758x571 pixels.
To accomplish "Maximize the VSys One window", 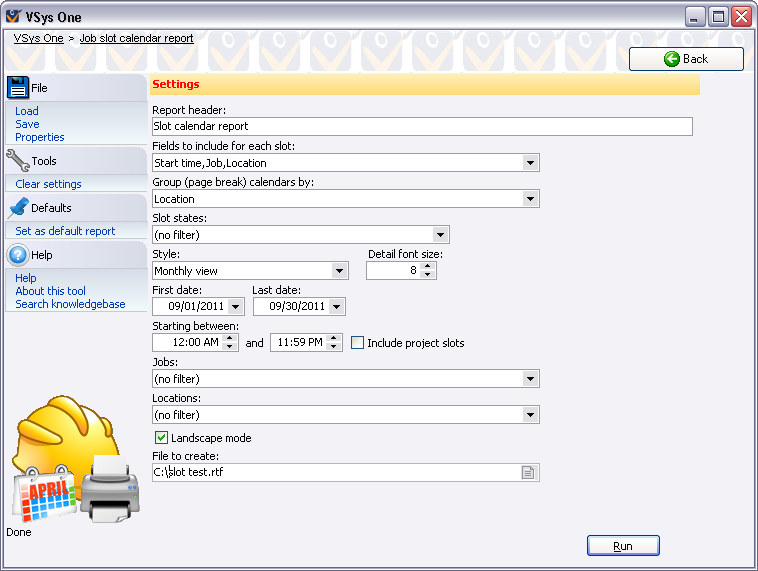I will (718, 17).
